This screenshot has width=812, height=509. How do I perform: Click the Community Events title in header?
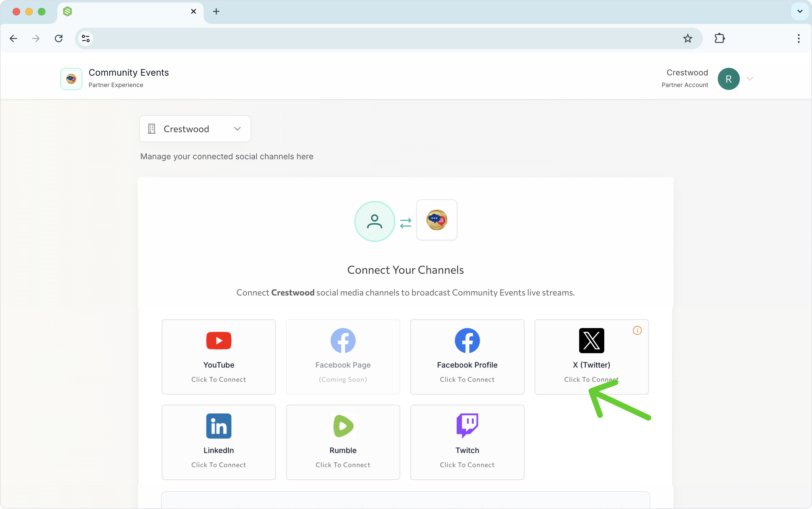(x=129, y=73)
